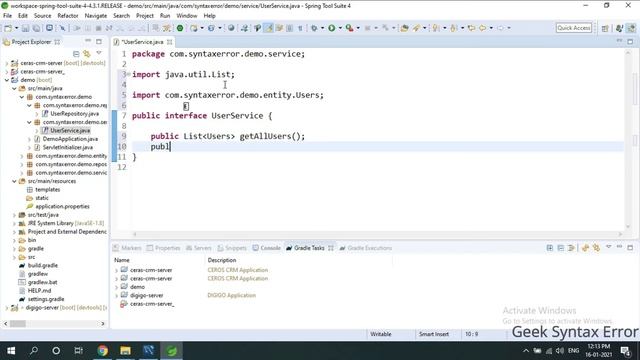Viewport: 640px width, 360px height.
Task: Select application.properties file
Action: click(x=62, y=207)
